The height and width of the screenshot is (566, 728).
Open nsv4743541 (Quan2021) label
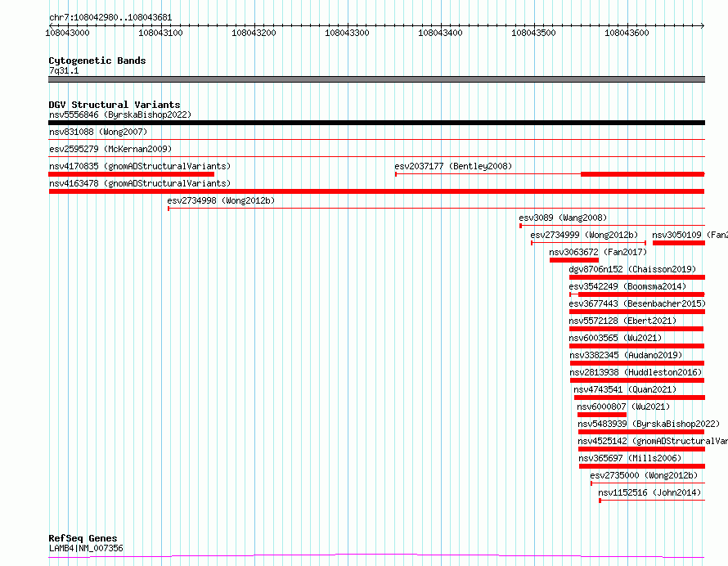[625, 389]
